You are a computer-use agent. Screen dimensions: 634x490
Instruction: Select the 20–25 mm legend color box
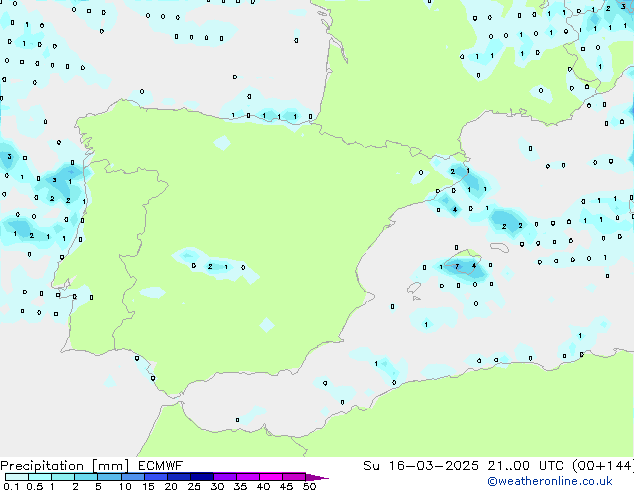point(178,477)
